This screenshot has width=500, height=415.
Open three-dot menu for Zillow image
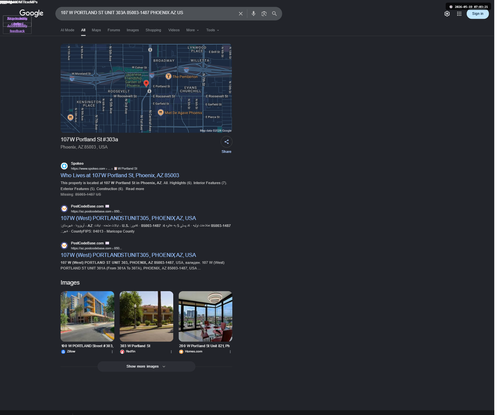[x=112, y=352]
